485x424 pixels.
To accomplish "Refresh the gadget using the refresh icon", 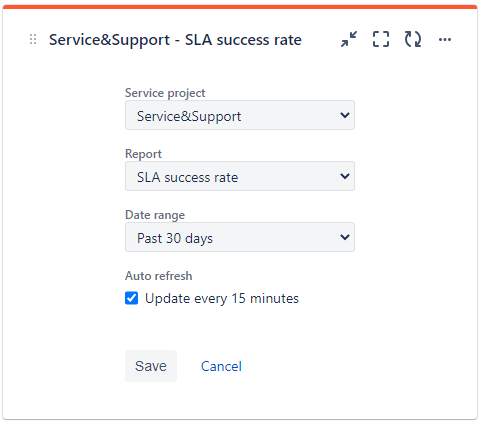I will [x=413, y=39].
